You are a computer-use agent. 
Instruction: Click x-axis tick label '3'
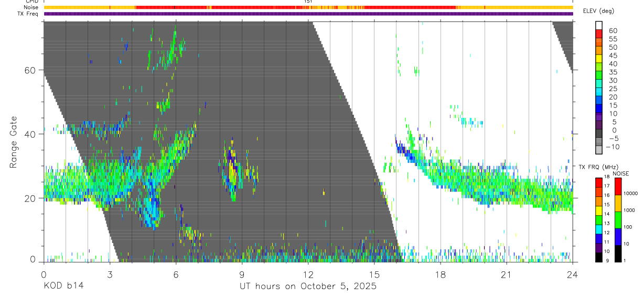(110, 275)
